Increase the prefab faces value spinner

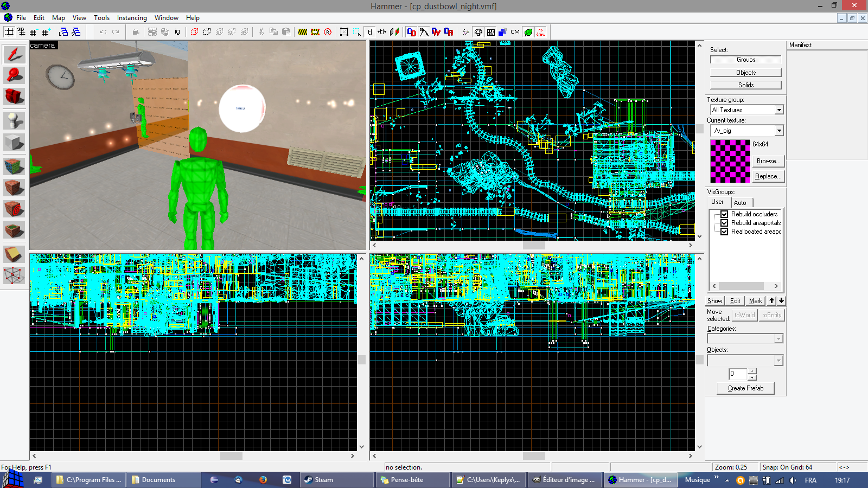point(752,371)
